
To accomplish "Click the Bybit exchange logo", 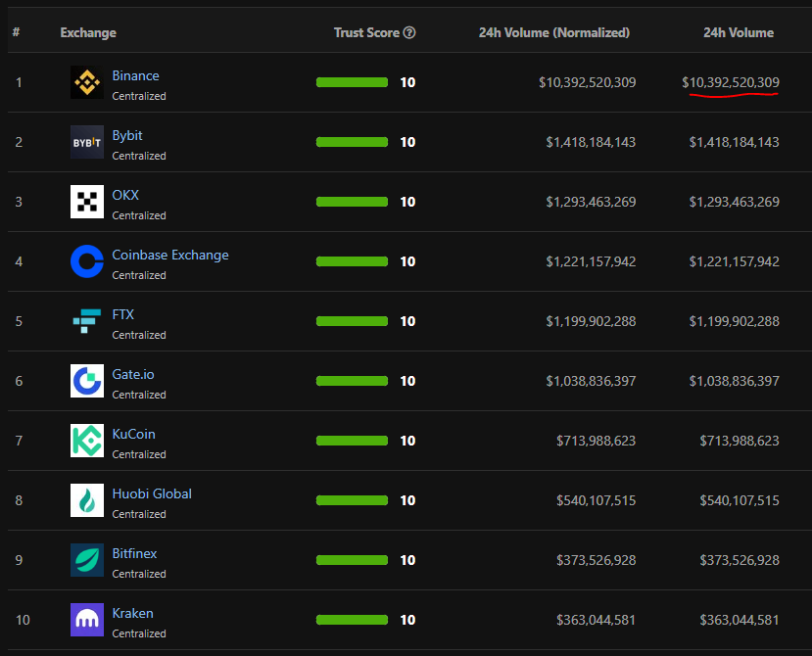I will coord(86,142).
